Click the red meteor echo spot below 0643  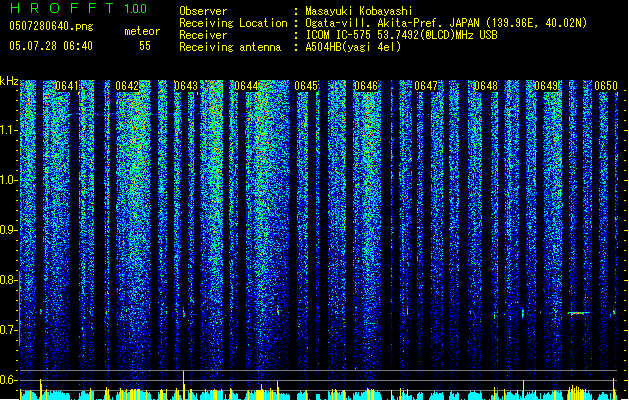click(184, 313)
